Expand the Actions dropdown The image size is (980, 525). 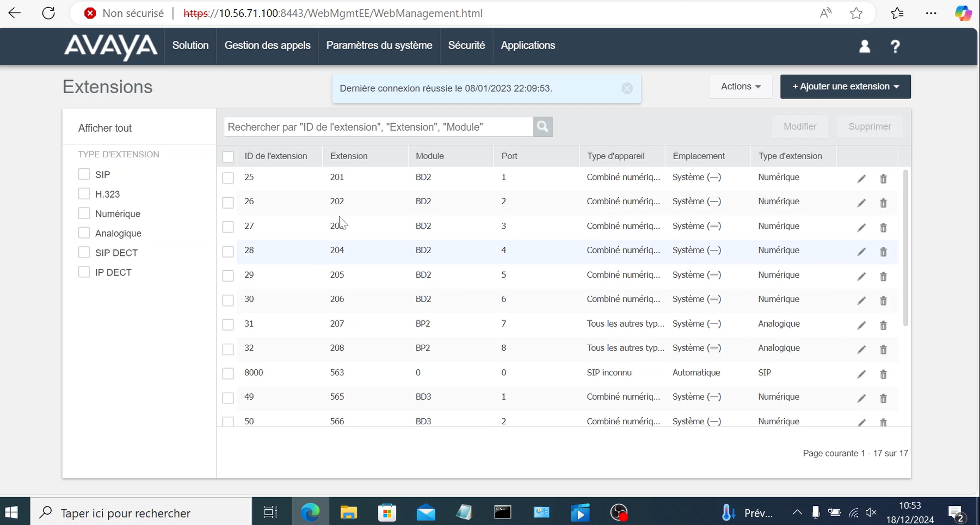click(740, 87)
